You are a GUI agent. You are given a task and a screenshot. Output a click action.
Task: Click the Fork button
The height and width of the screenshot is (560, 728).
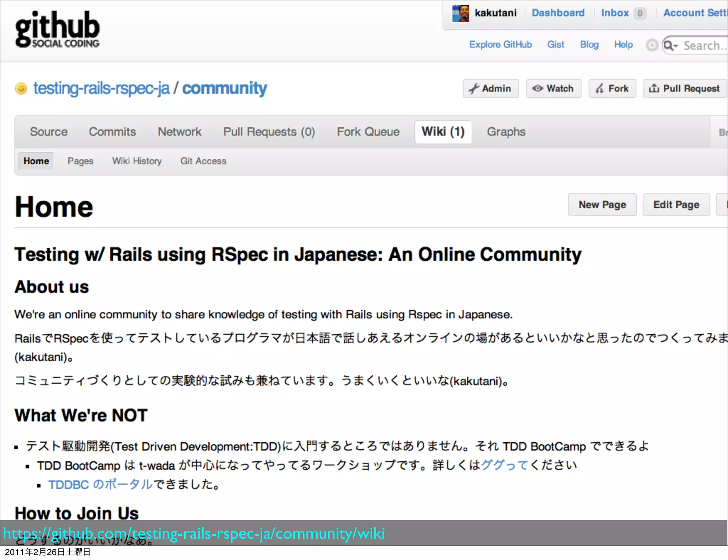coord(612,88)
